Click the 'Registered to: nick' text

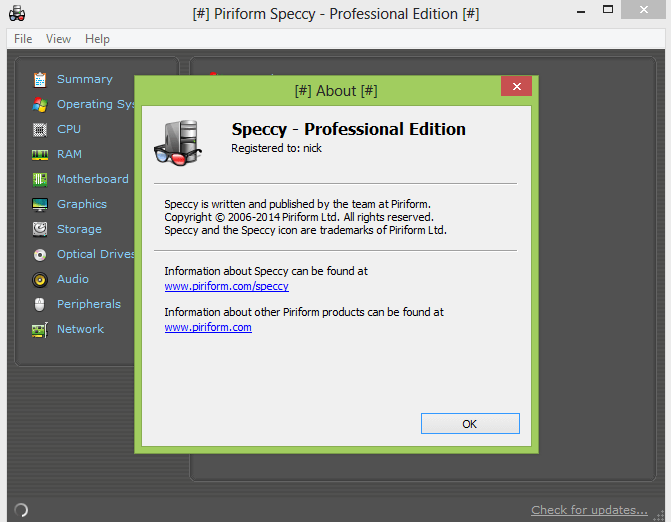click(x=276, y=148)
